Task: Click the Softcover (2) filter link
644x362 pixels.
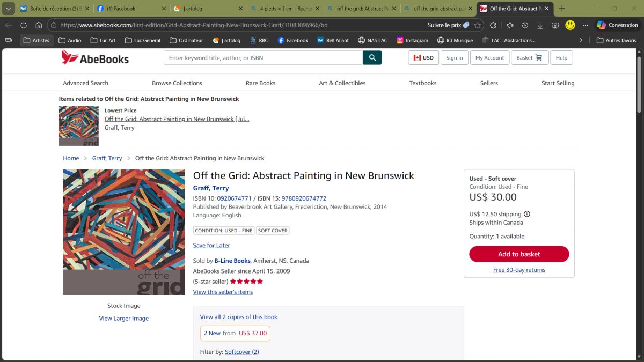Action: point(241,352)
